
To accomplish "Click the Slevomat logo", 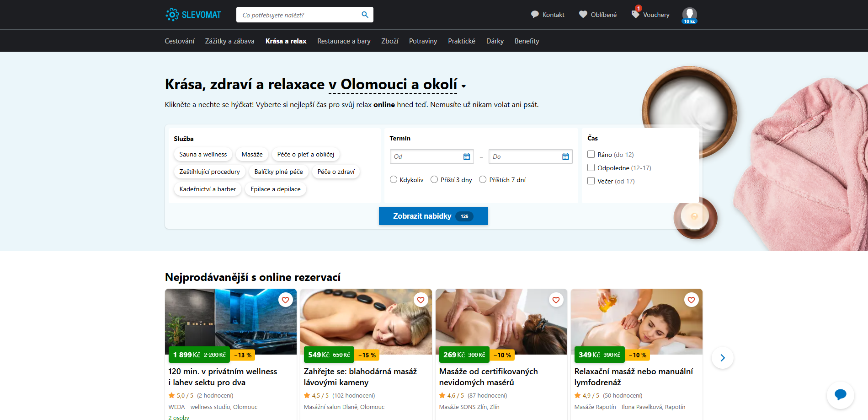I will click(193, 15).
